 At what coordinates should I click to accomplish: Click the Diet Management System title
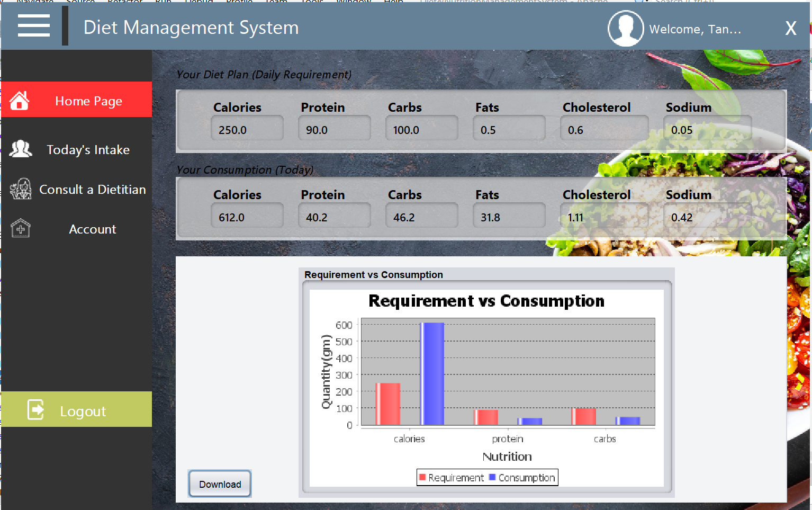coord(191,28)
